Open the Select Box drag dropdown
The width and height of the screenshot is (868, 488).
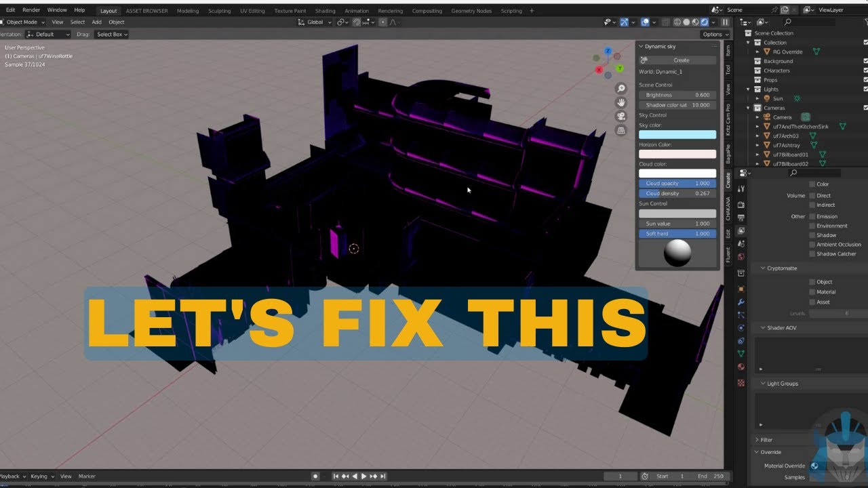click(x=112, y=34)
